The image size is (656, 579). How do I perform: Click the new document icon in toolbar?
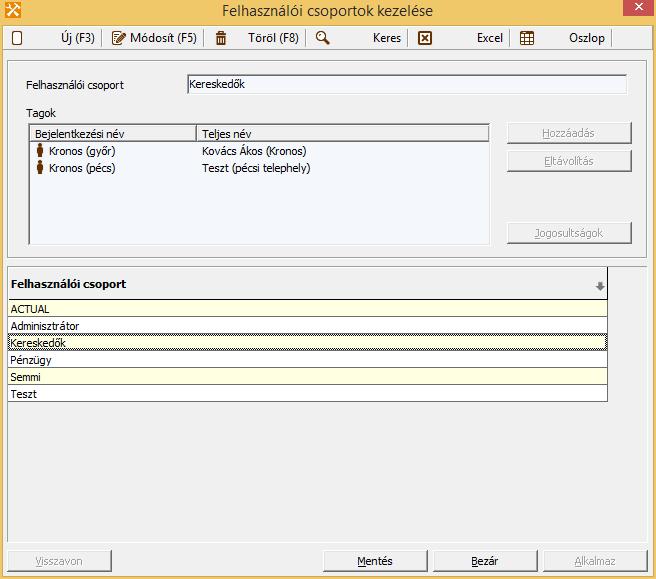click(x=17, y=38)
